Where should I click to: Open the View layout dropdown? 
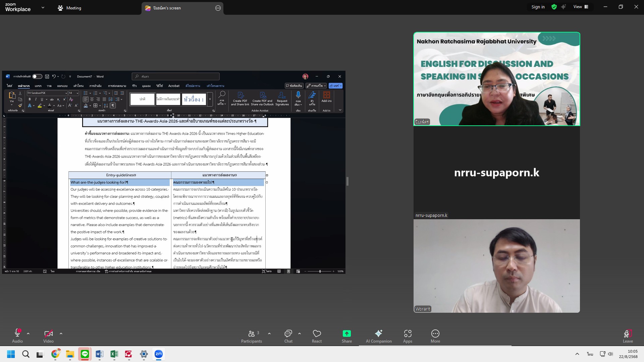581,7
